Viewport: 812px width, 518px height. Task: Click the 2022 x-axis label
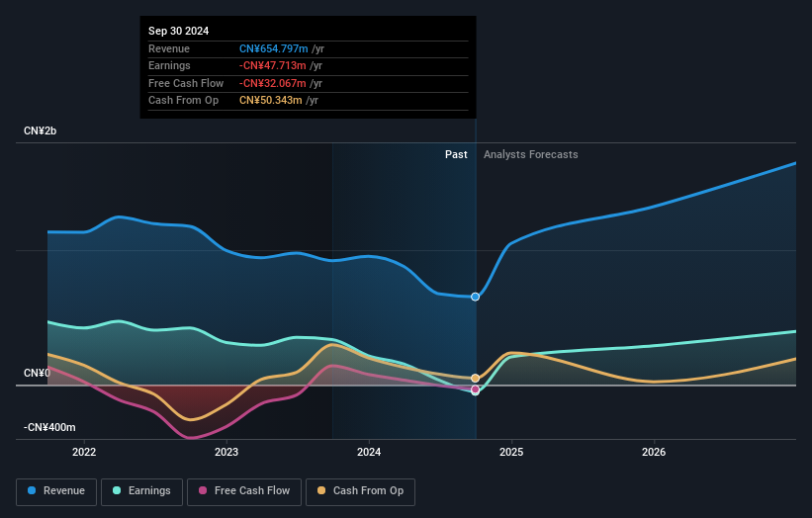(x=84, y=452)
